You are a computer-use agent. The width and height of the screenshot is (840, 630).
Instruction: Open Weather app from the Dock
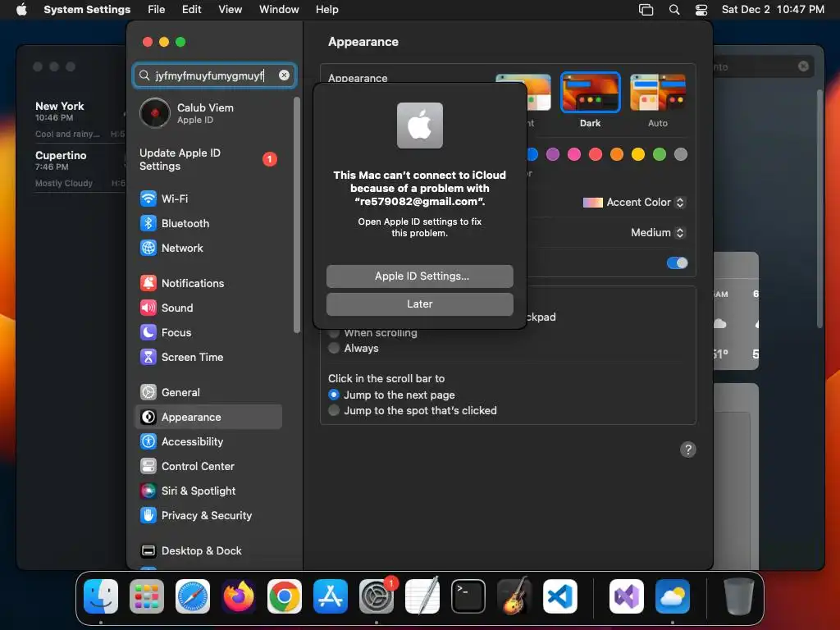click(673, 596)
